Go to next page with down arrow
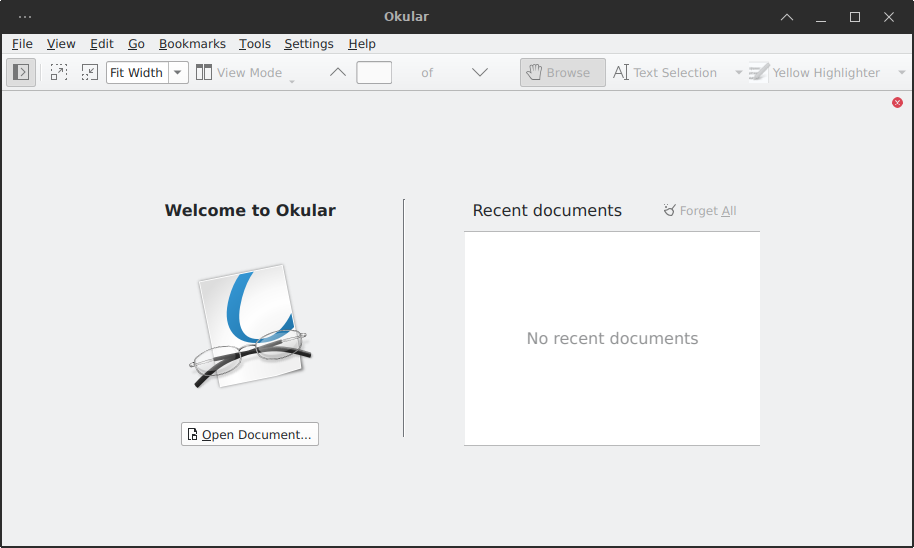This screenshot has width=914, height=548. pos(479,72)
